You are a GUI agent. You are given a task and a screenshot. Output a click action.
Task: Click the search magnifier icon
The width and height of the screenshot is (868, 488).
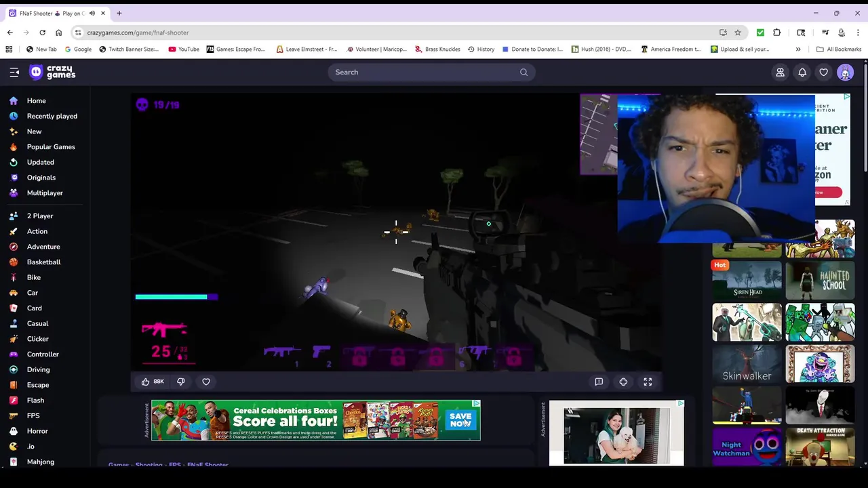click(x=524, y=72)
